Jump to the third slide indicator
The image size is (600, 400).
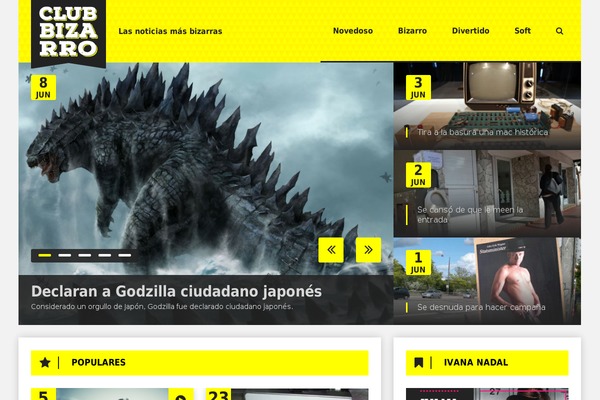(x=85, y=255)
